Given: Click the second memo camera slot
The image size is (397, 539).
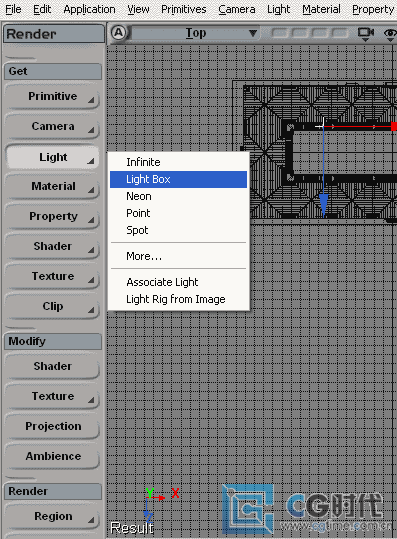Looking at the screenshot, I should (x=299, y=33).
